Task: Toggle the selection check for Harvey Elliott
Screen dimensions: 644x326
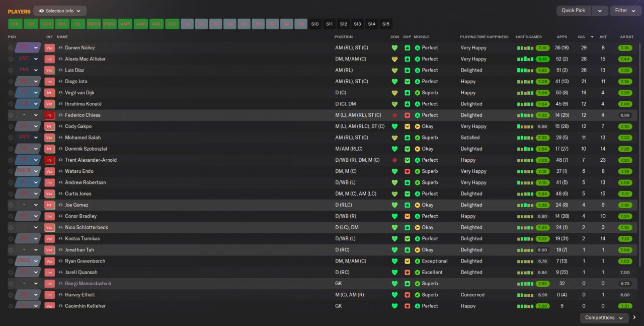Action: point(11,295)
